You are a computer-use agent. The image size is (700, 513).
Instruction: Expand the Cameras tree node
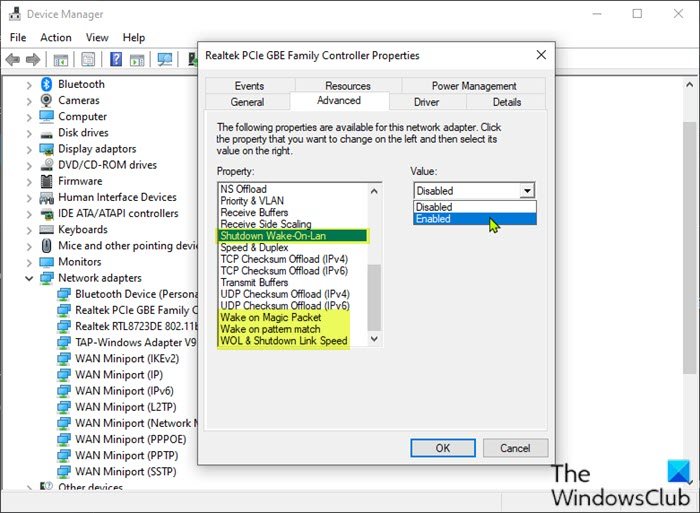click(x=29, y=101)
